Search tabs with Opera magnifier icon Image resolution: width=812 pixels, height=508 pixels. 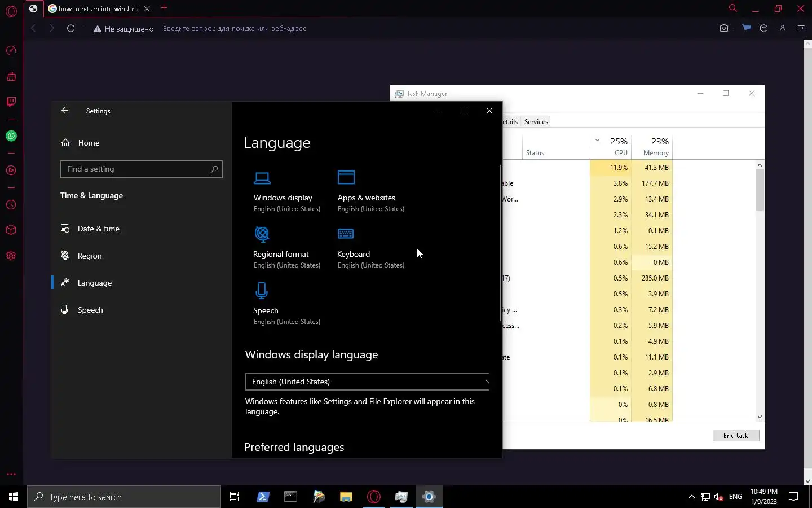733,8
